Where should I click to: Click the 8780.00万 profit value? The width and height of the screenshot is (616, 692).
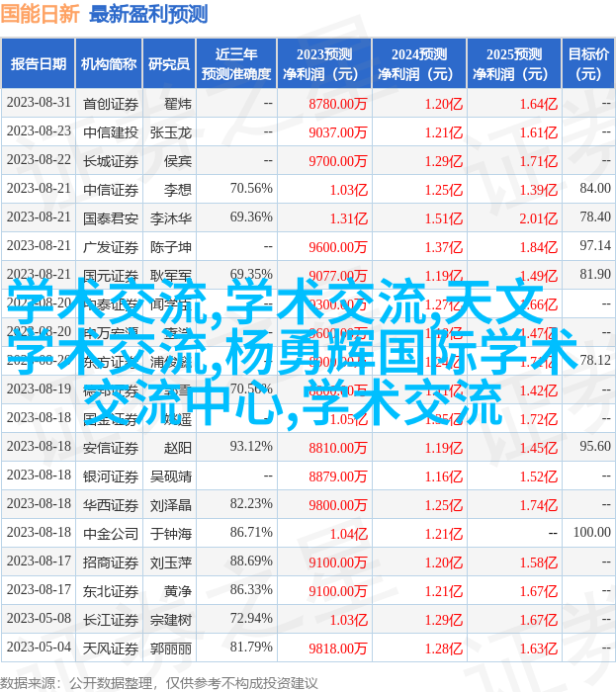tap(337, 104)
